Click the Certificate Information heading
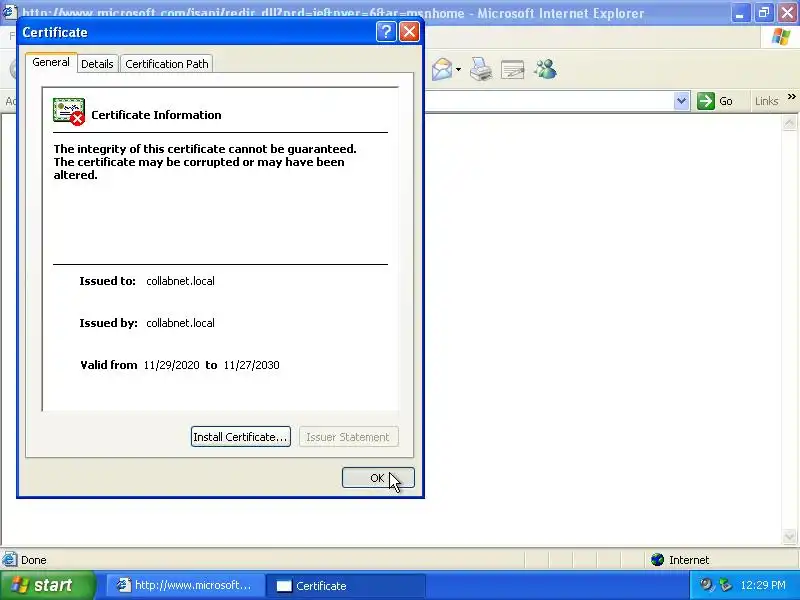Image resolution: width=800 pixels, height=600 pixels. [156, 115]
